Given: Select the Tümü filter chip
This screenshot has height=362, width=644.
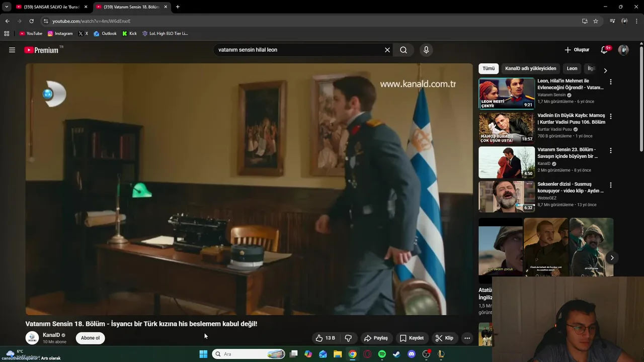Looking at the screenshot, I should [x=489, y=68].
